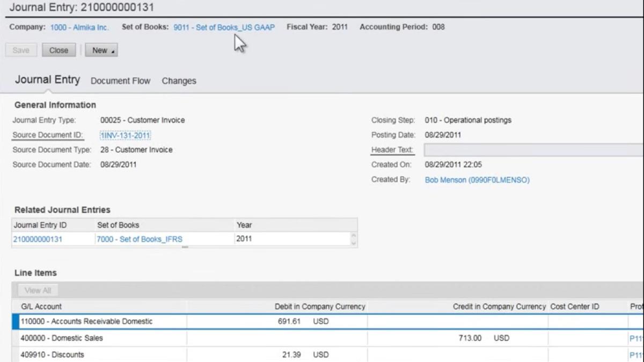
Task: Switch to Journal Entry tab
Action: tap(47, 79)
